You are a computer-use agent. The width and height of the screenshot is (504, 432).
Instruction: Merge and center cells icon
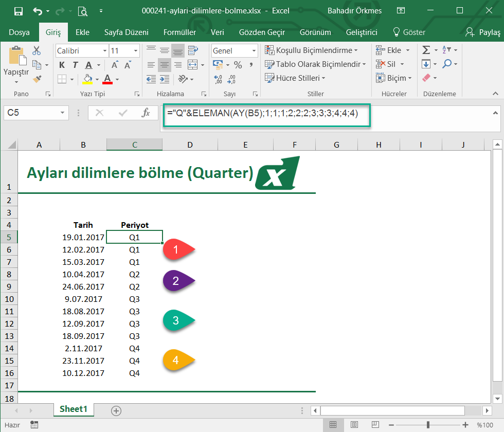tap(192, 65)
